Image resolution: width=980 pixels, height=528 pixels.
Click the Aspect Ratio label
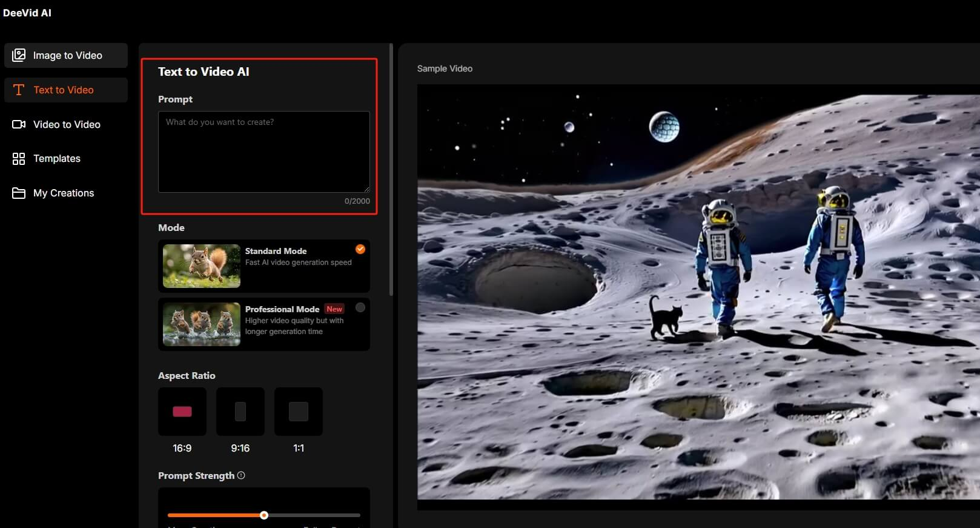click(187, 376)
